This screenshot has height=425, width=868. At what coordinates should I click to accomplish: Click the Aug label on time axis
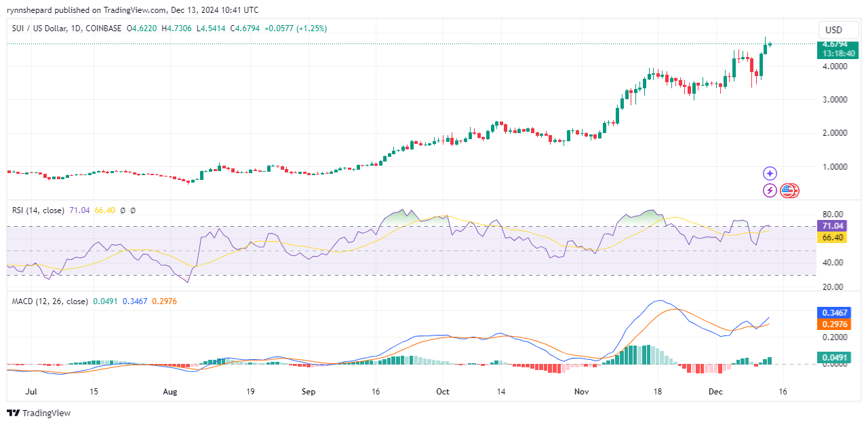tap(170, 392)
